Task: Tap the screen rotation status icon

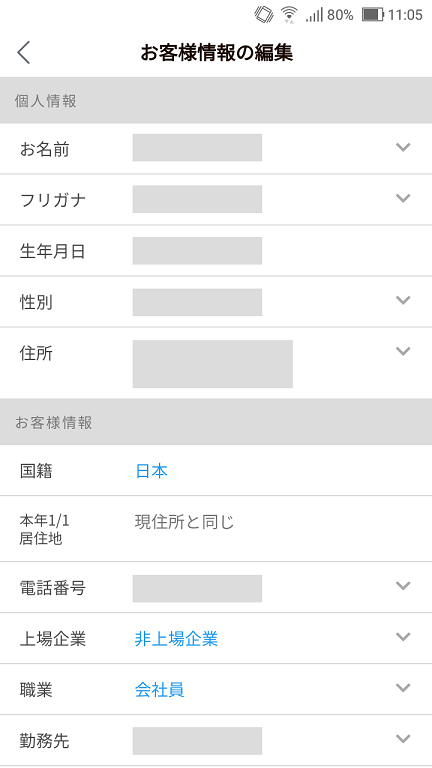Action: click(x=264, y=14)
